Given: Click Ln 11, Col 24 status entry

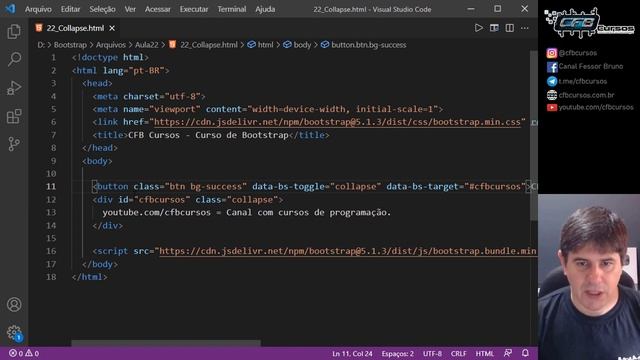Looking at the screenshot, I should click(352, 353).
